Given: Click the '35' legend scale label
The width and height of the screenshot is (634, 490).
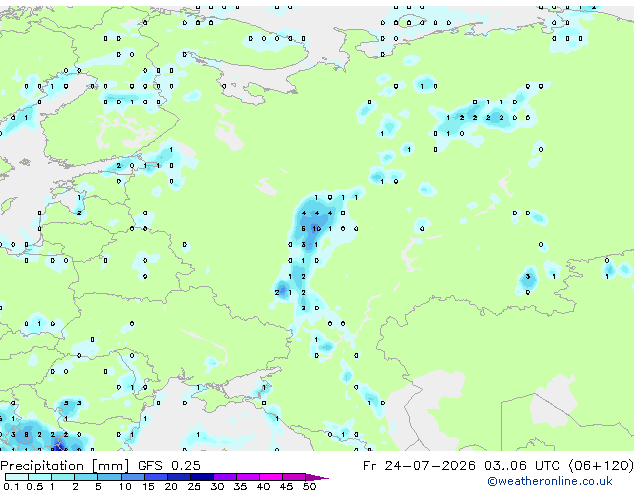Looking at the screenshot, I should point(240,486).
